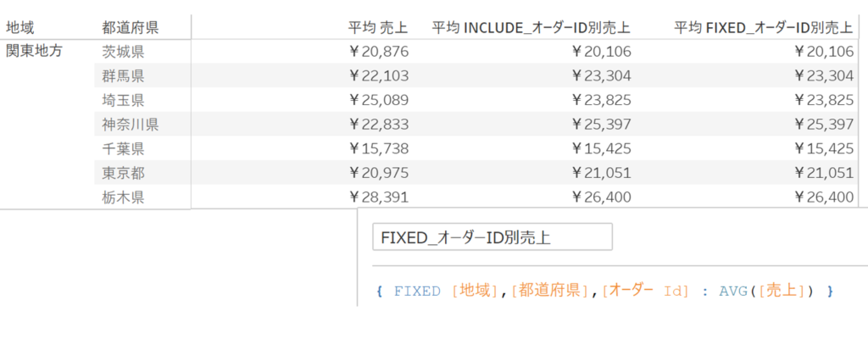Select the 栃木県 row label

click(x=122, y=198)
